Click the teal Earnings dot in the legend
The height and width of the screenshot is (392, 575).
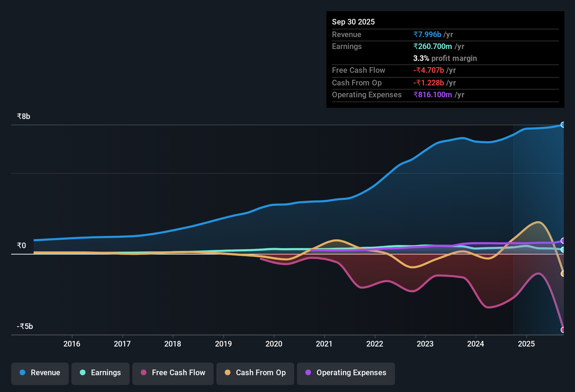click(x=83, y=373)
